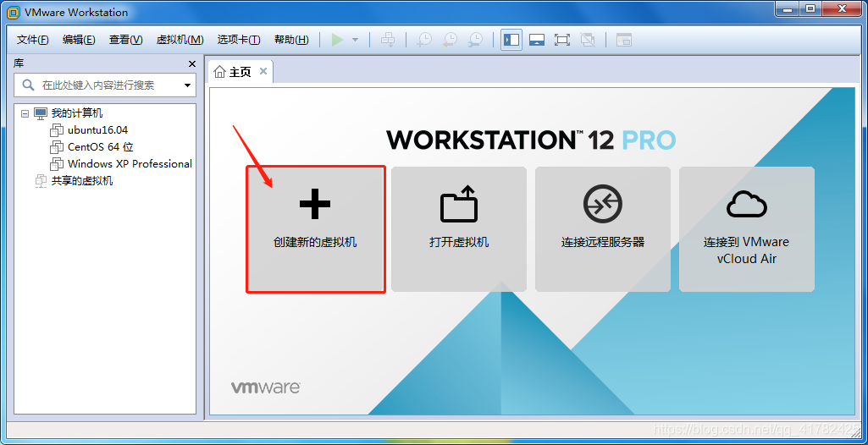Select 我的计算机 in the library tree
This screenshot has height=445, width=868.
pyautogui.click(x=77, y=113)
